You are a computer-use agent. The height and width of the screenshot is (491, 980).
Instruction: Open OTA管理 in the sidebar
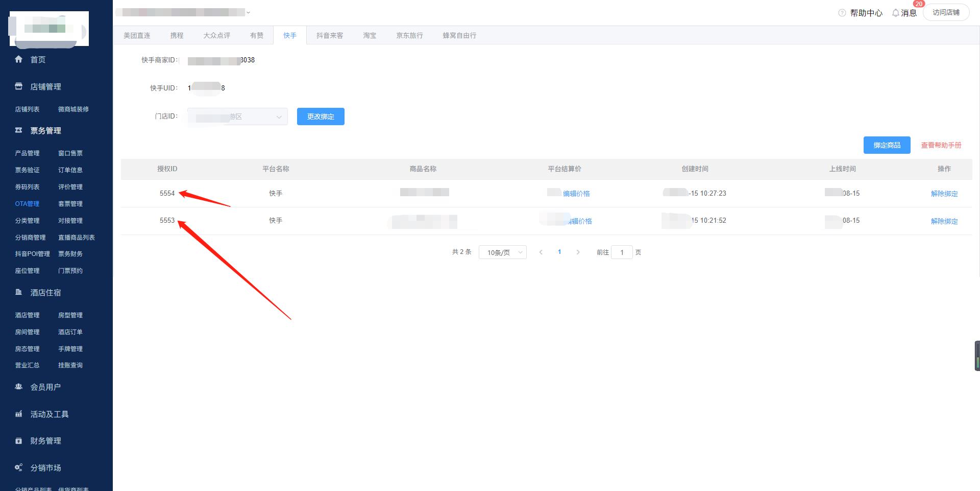point(27,204)
